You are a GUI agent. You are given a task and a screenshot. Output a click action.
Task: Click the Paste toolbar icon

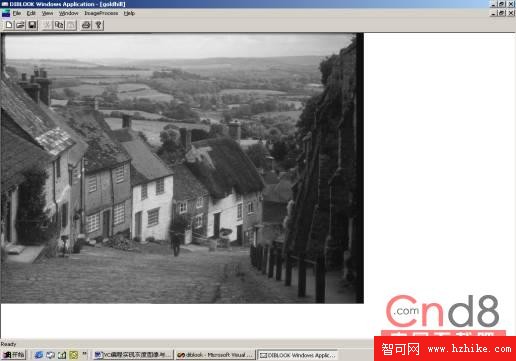pos(71,25)
